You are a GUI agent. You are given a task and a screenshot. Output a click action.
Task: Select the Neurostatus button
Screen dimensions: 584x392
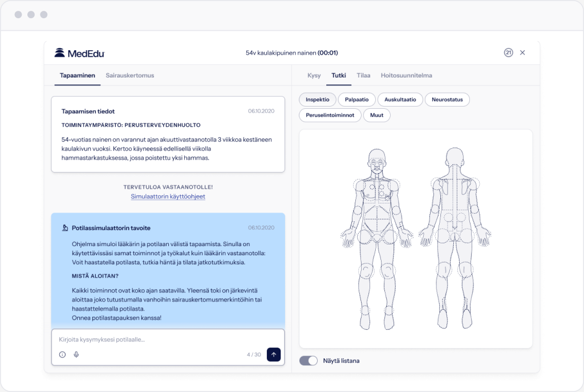(447, 100)
